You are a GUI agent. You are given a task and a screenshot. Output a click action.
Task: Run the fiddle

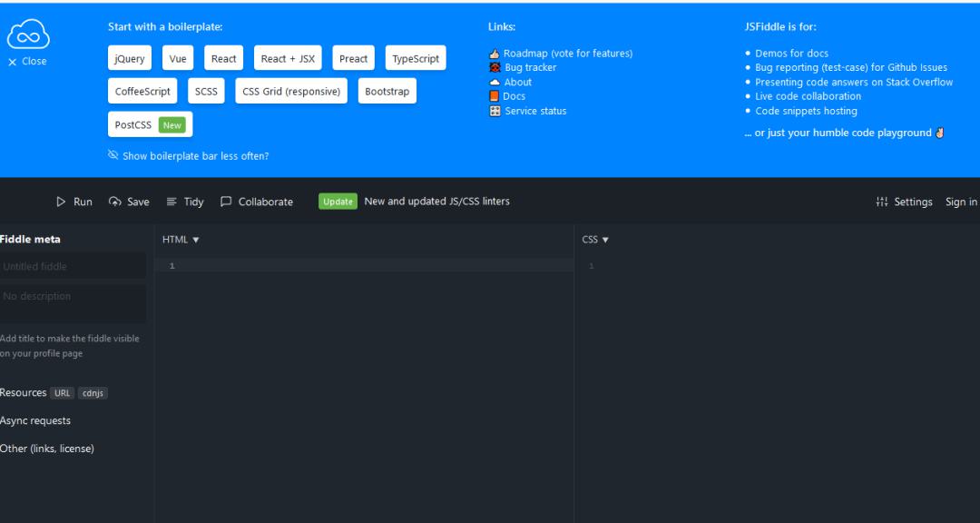click(x=74, y=202)
